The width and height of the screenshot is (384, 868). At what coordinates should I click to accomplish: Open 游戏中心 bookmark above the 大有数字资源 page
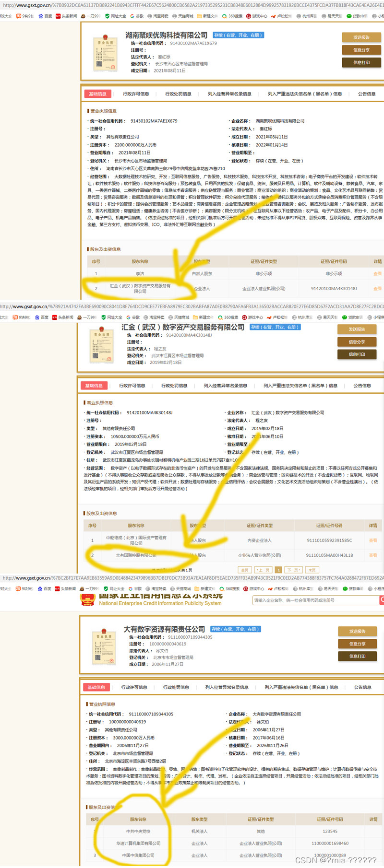(x=254, y=588)
